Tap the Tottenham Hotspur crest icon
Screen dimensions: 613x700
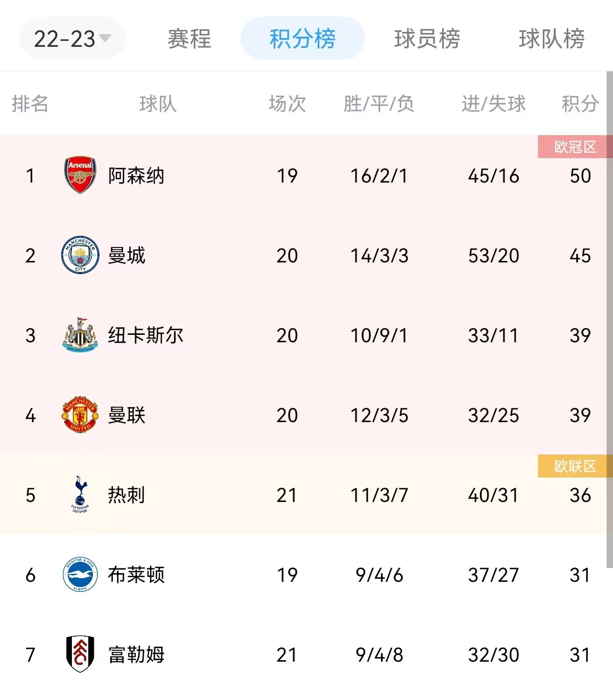(x=80, y=495)
